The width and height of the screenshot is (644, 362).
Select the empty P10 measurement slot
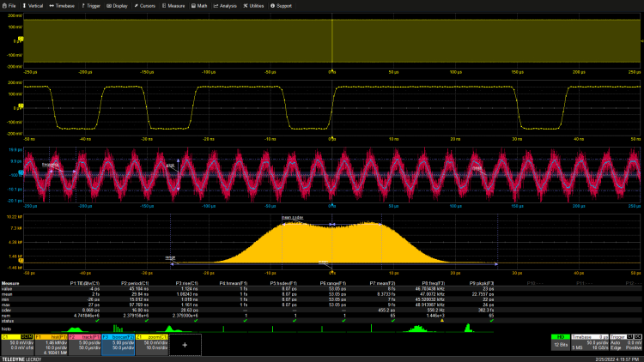535,283
